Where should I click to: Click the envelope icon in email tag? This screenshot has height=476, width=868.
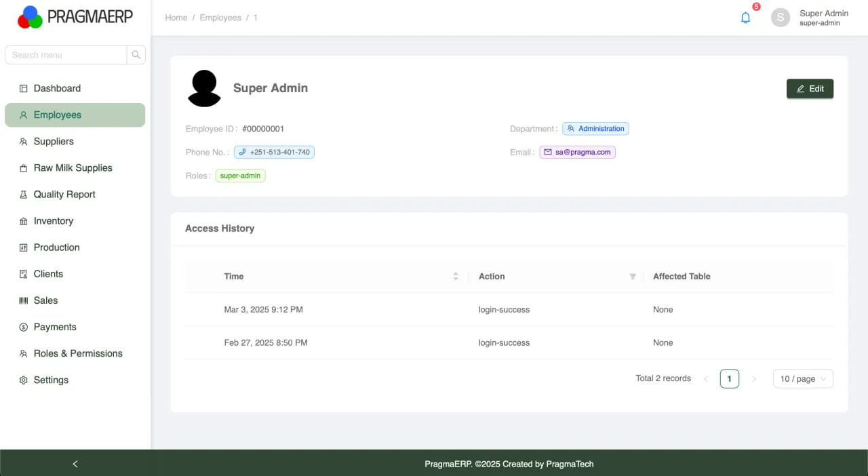pyautogui.click(x=548, y=152)
